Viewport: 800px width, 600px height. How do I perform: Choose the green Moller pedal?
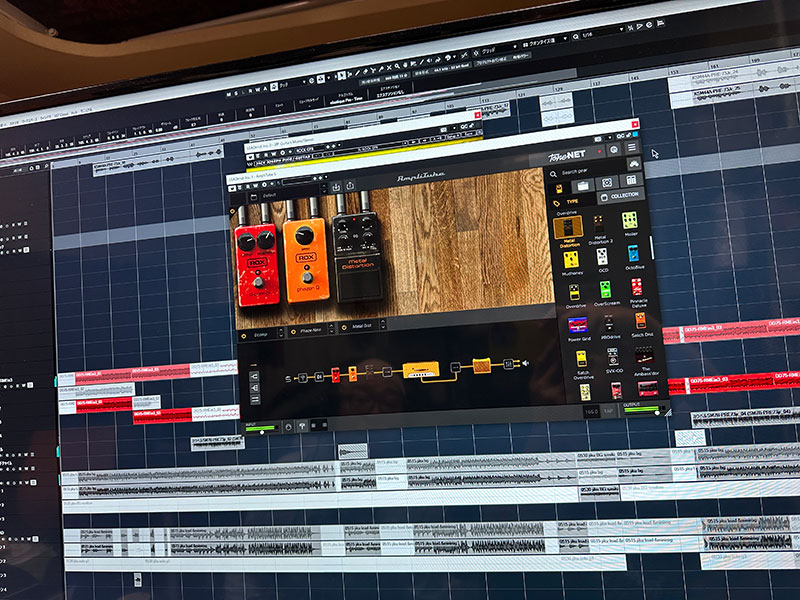[x=630, y=220]
